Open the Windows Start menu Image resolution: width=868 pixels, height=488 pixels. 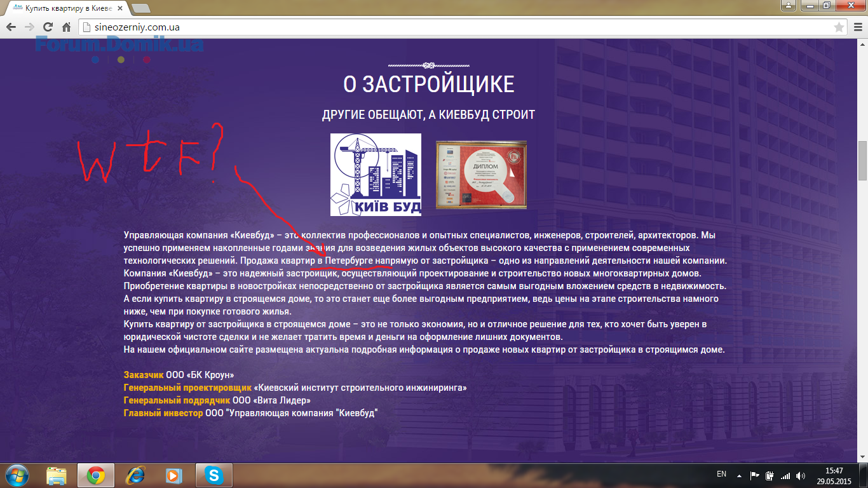click(17, 475)
